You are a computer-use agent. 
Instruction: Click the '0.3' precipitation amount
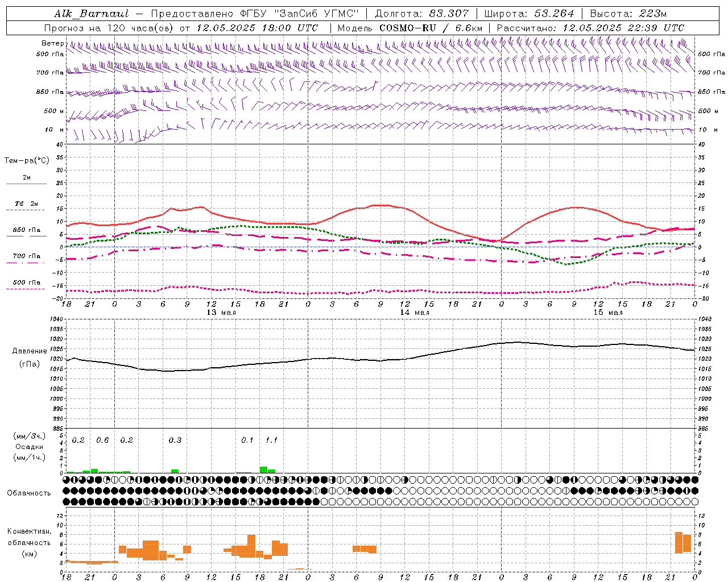(175, 440)
